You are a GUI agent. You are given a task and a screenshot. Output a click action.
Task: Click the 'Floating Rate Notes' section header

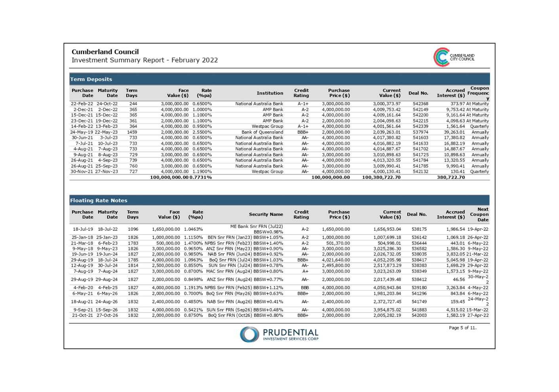pyautogui.click(x=99, y=201)
